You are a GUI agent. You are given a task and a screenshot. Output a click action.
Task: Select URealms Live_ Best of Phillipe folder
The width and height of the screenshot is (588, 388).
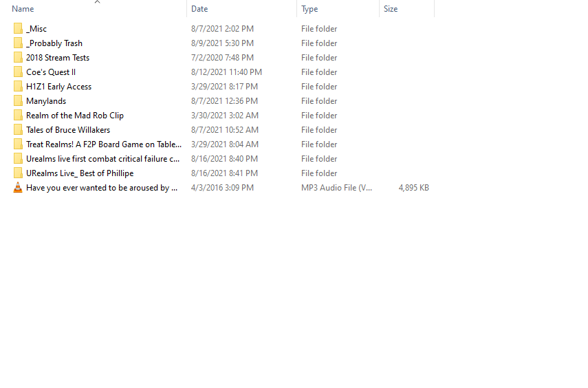[80, 173]
